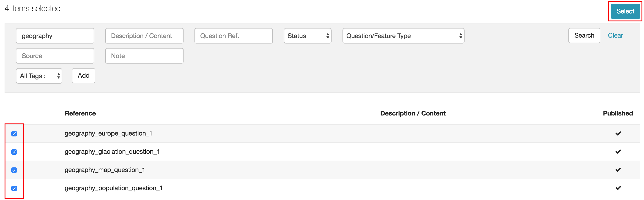Click published checkmark for geography_population_question_1

(x=618, y=188)
